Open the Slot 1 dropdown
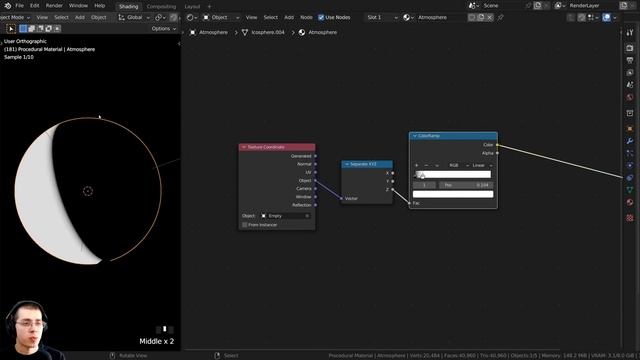640x360 pixels. pyautogui.click(x=382, y=18)
